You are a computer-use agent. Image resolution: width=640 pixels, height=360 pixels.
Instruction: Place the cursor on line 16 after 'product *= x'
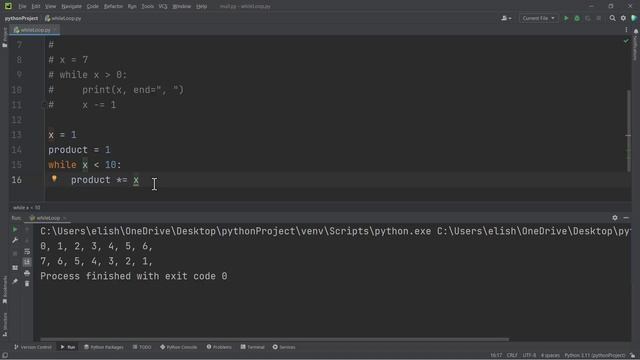coord(140,180)
